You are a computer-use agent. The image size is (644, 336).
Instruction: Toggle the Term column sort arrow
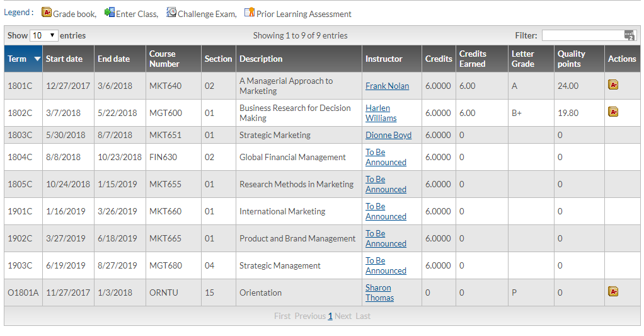click(x=37, y=59)
